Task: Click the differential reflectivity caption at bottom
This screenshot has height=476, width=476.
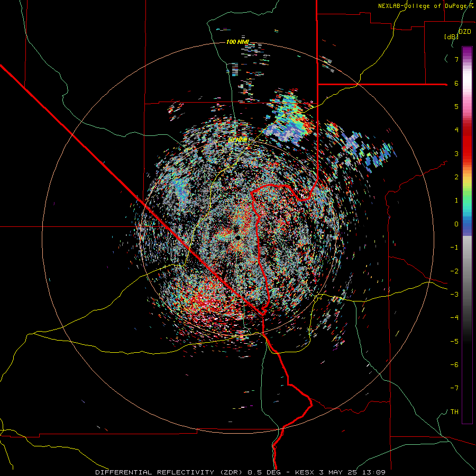Action: tap(241, 472)
